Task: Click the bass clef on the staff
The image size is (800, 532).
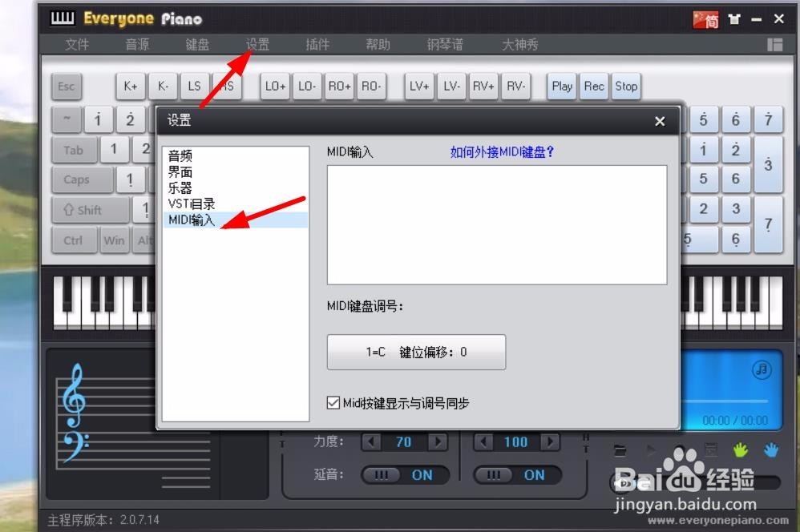Action: pos(75,446)
